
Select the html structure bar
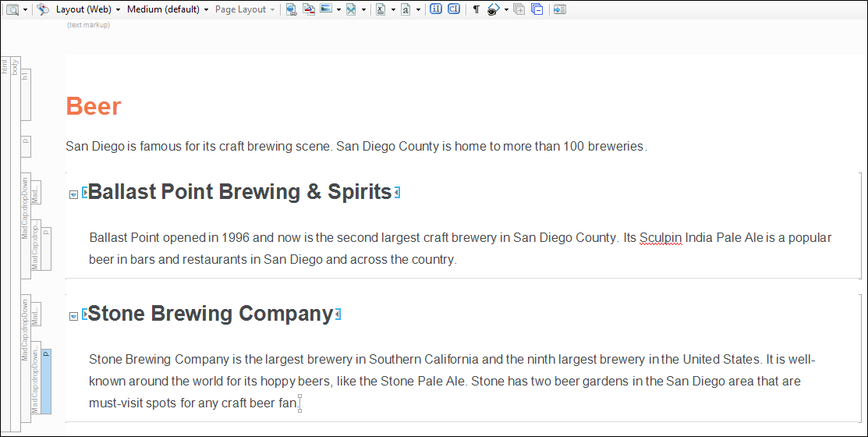pyautogui.click(x=5, y=243)
